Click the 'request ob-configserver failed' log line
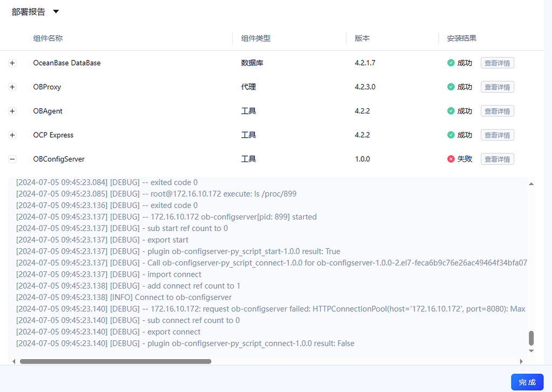The height and width of the screenshot is (392, 552). (271, 309)
